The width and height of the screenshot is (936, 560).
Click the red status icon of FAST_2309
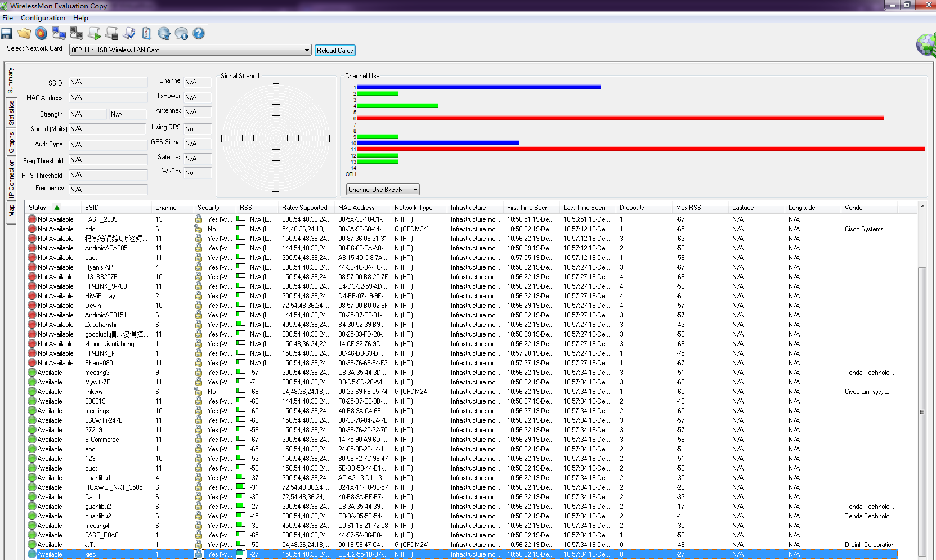[32, 219]
